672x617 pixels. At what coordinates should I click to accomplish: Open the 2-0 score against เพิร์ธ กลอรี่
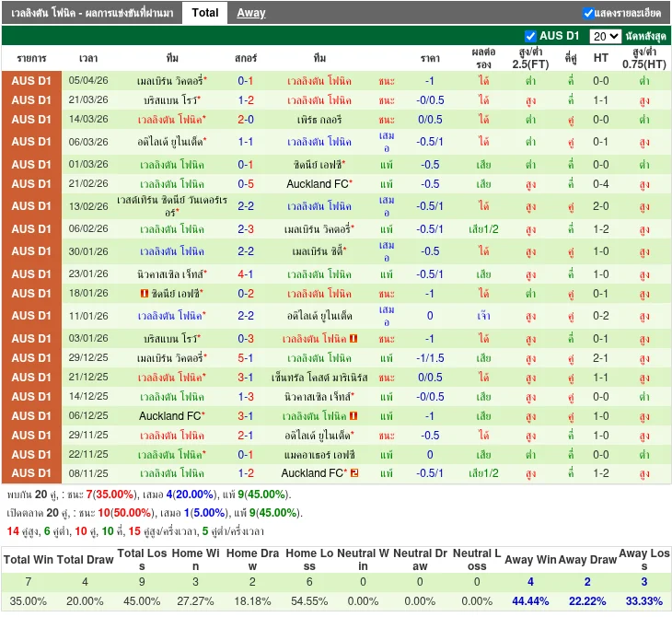pyautogui.click(x=246, y=120)
